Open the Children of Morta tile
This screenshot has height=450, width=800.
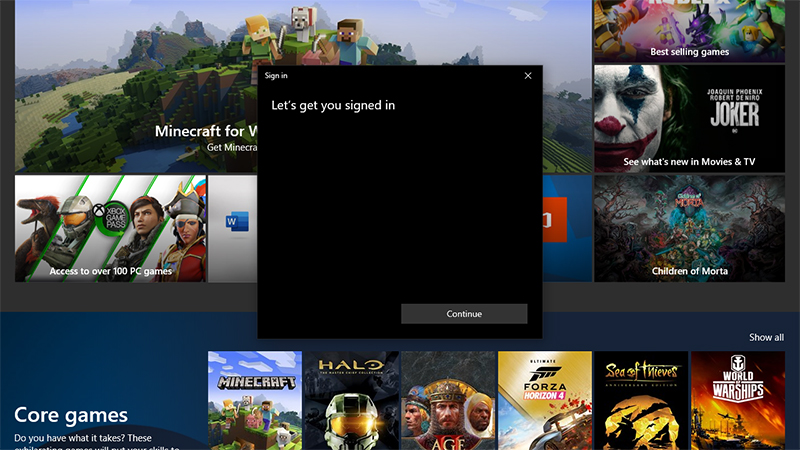click(x=689, y=229)
